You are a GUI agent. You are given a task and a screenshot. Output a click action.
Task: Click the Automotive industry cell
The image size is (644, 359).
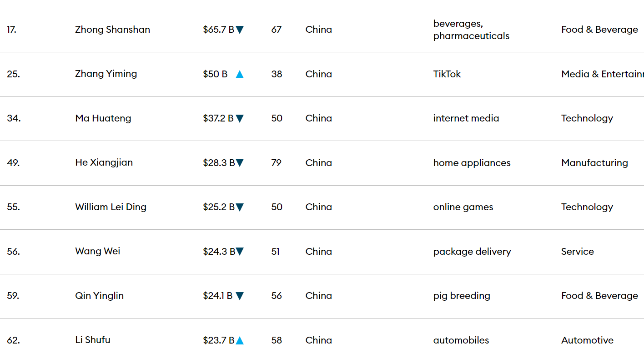click(587, 340)
